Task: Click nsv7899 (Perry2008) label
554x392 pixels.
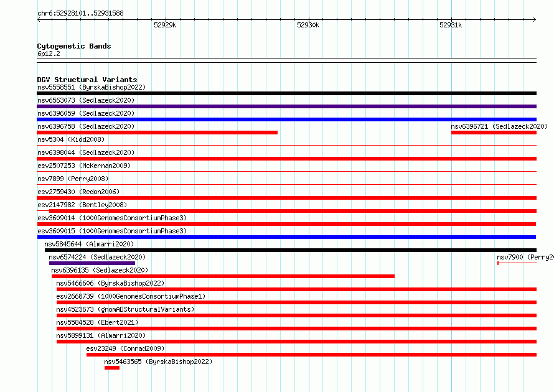Action: point(73,179)
